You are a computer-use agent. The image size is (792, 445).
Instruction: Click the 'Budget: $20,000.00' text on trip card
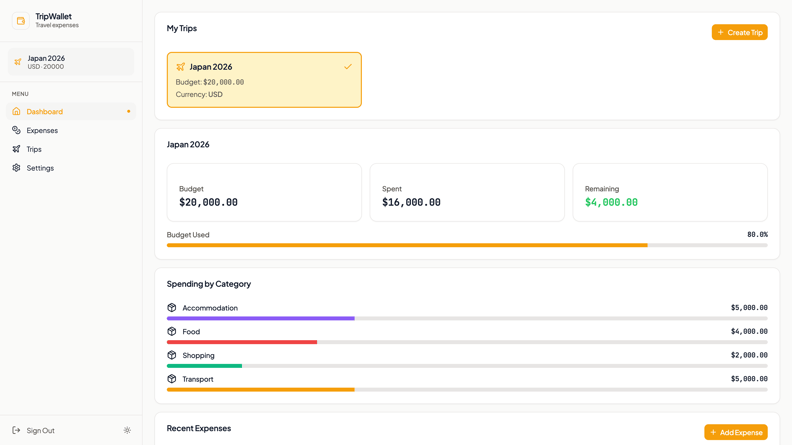210,82
